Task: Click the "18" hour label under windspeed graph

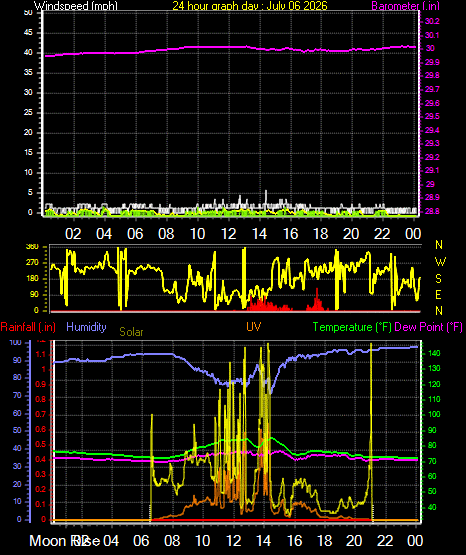Action: [320, 234]
